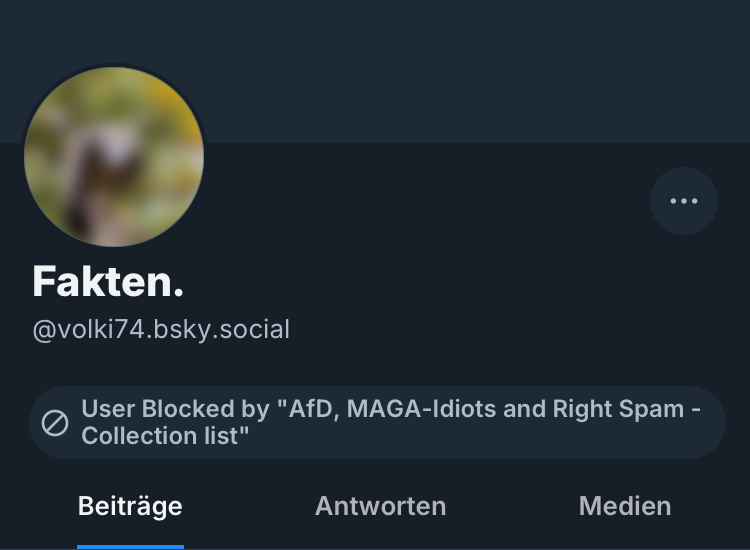Click the @volki74.bsky.social handle
Image resolution: width=750 pixels, height=550 pixels.
(x=161, y=330)
